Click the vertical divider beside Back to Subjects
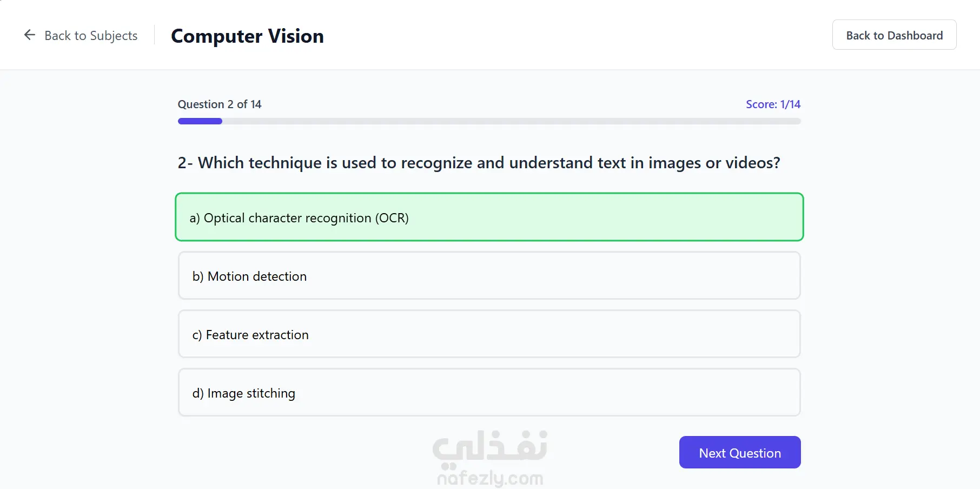The height and width of the screenshot is (489, 980). tap(155, 35)
